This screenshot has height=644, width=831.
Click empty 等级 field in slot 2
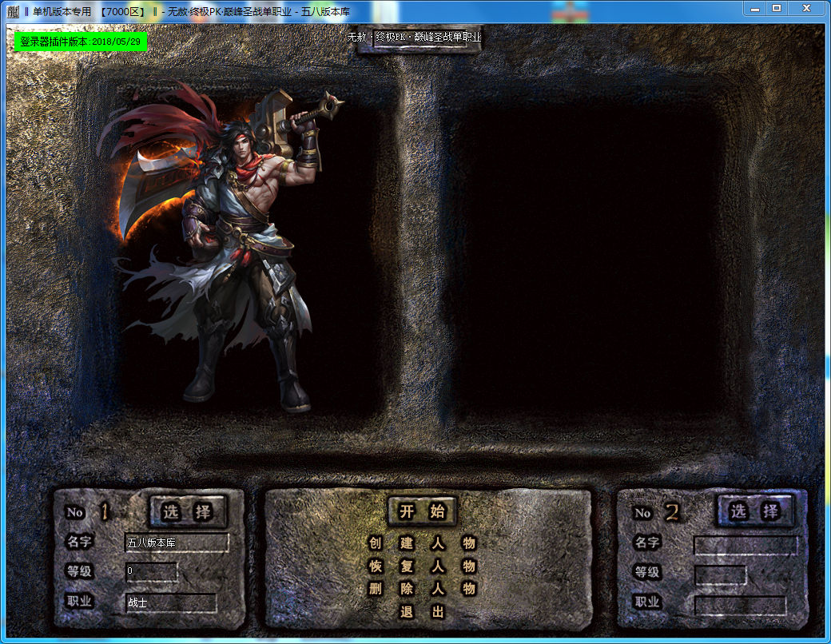(x=720, y=574)
